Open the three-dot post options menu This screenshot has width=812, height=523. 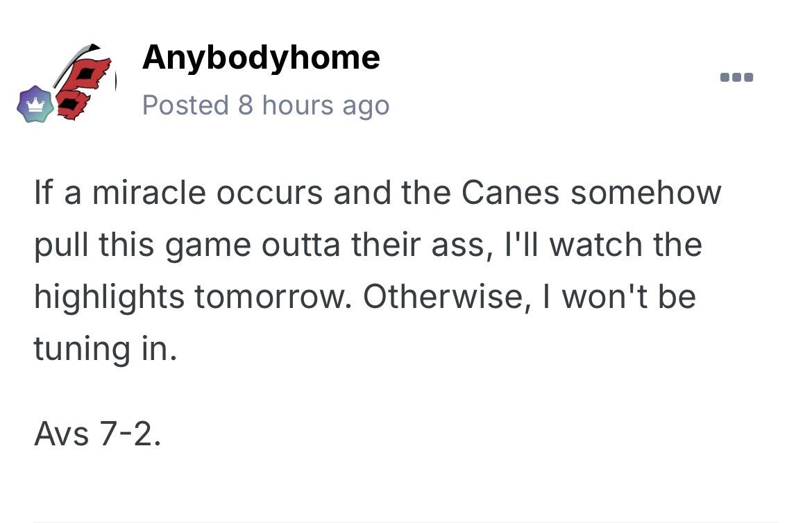click(x=736, y=77)
